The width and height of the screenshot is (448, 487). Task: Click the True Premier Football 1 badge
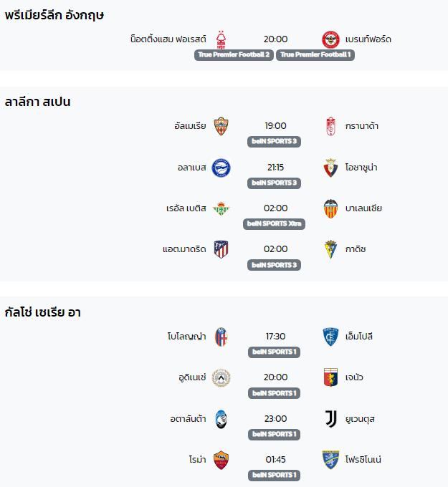315,55
